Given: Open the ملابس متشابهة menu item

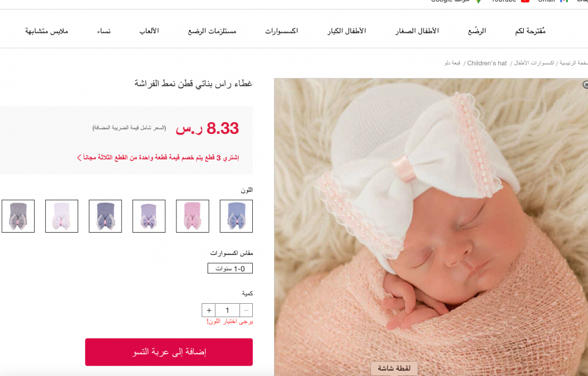Looking at the screenshot, I should [46, 31].
